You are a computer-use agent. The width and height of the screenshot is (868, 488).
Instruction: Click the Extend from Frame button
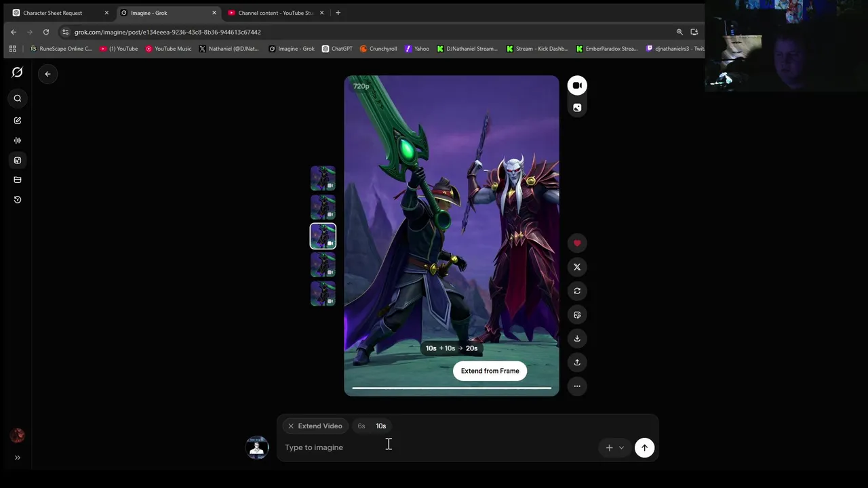pos(490,371)
